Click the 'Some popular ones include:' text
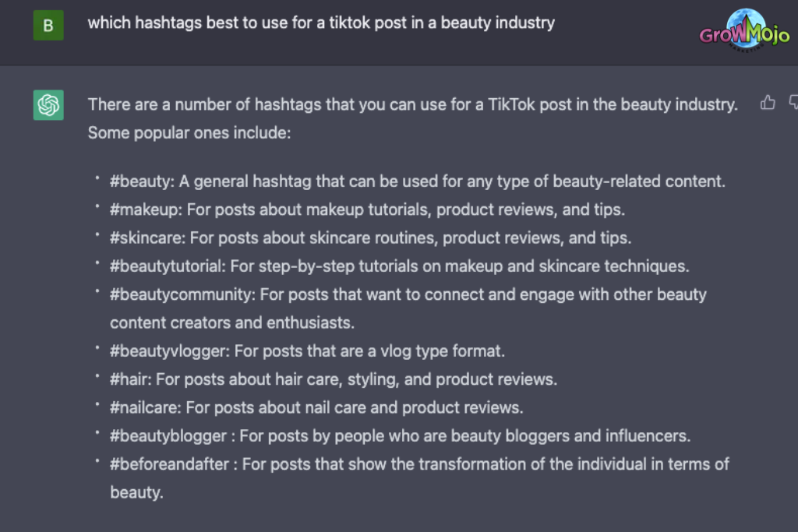798x532 pixels. [189, 132]
